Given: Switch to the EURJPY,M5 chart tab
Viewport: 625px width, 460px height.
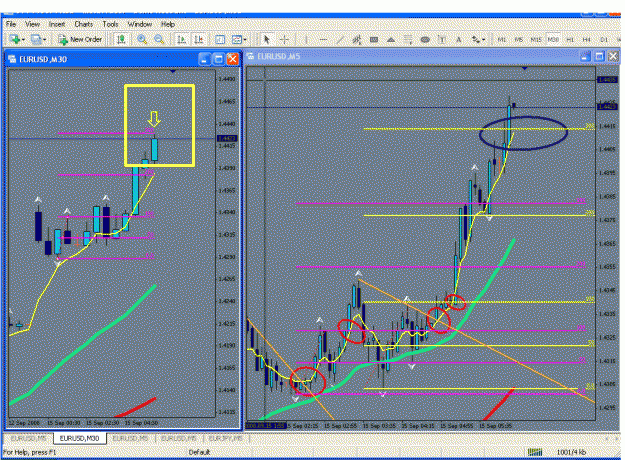Looking at the screenshot, I should pos(226,438).
